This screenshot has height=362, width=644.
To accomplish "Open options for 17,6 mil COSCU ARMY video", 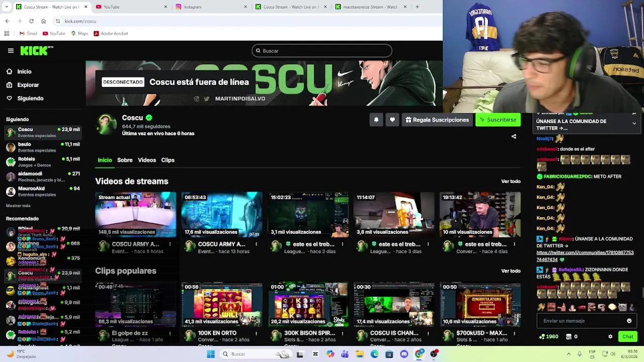I will 256,244.
